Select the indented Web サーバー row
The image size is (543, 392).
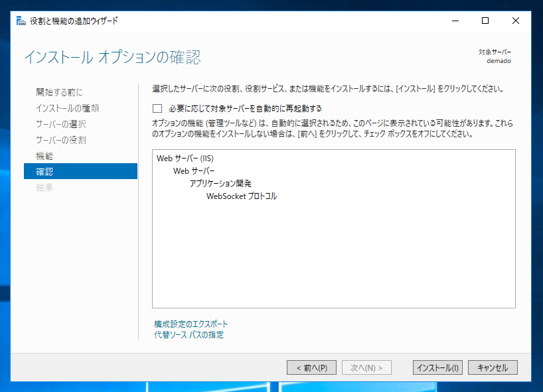coord(194,171)
